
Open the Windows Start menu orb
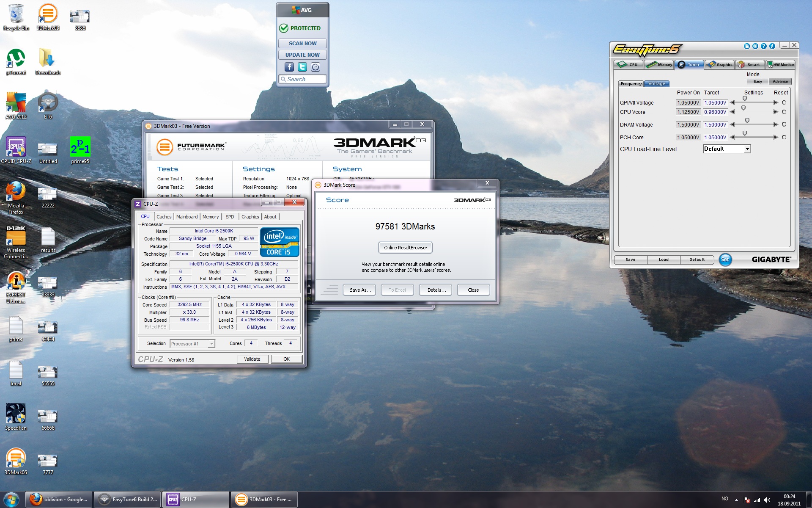tap(11, 500)
